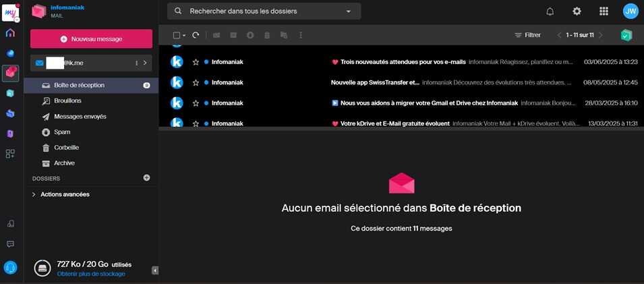Open the support headset icon
The image size is (644, 284).
[10, 267]
